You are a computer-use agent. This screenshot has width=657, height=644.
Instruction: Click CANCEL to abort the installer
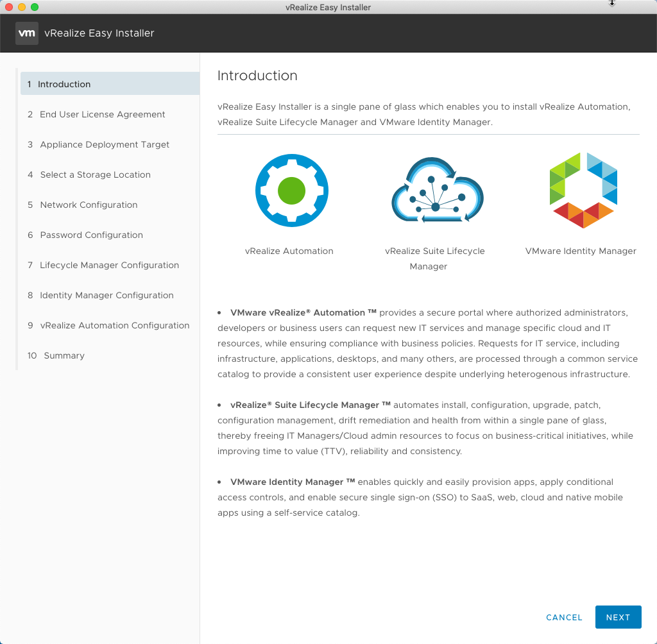tap(564, 617)
